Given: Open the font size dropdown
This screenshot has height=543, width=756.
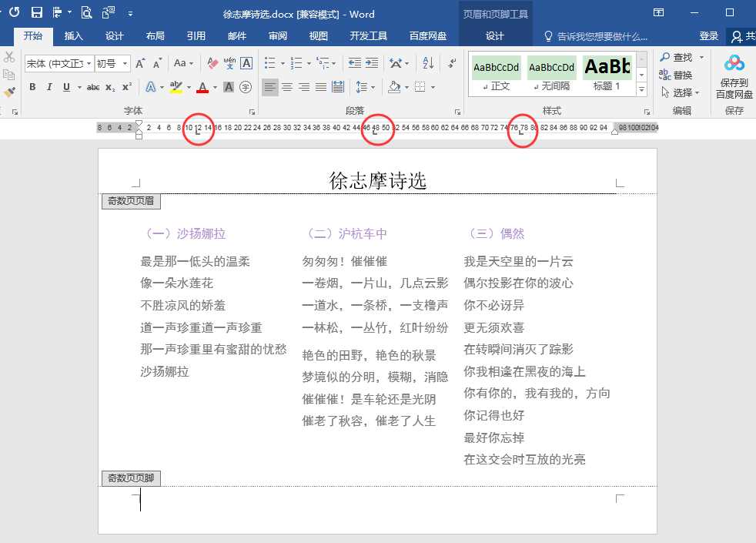Looking at the screenshot, I should [125, 64].
